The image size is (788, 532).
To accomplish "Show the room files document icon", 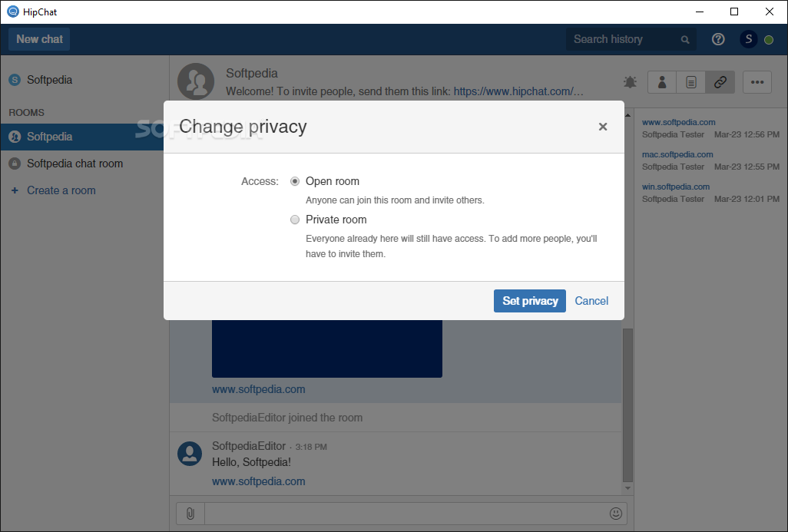I will [x=691, y=82].
